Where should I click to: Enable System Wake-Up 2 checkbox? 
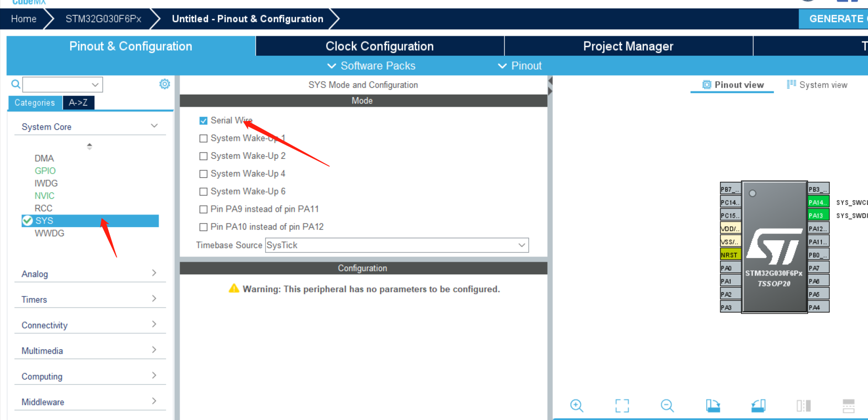tap(203, 156)
